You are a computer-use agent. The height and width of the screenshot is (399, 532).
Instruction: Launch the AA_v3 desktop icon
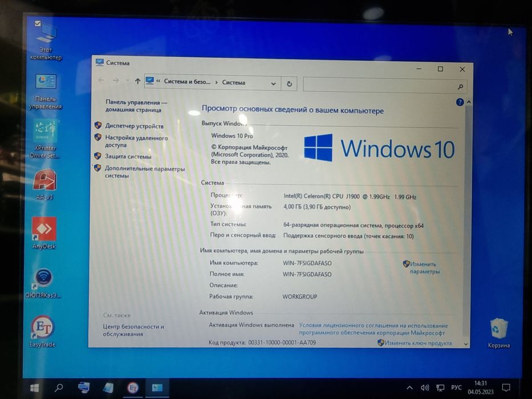(44, 184)
